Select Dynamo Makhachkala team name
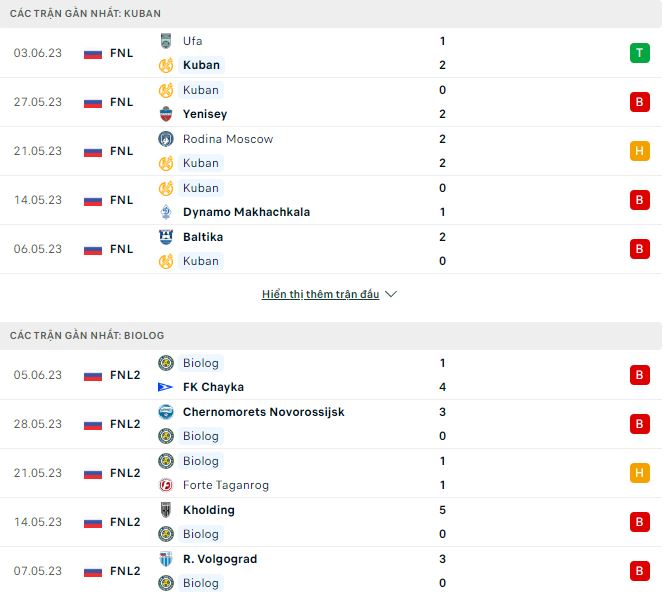The width and height of the screenshot is (667, 595). [246, 212]
